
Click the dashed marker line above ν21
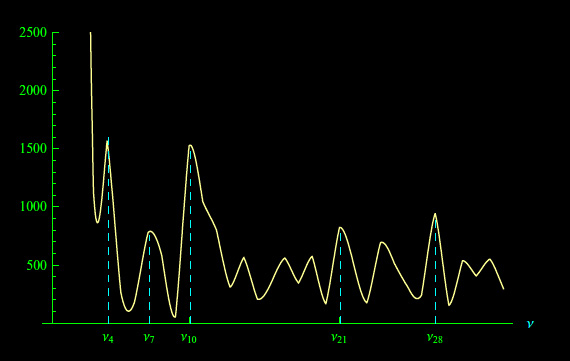point(340,277)
